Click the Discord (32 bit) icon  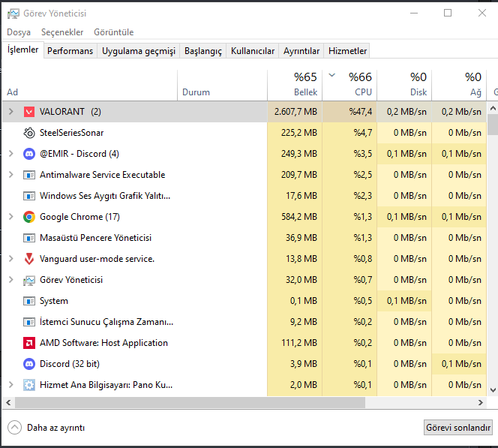[29, 364]
